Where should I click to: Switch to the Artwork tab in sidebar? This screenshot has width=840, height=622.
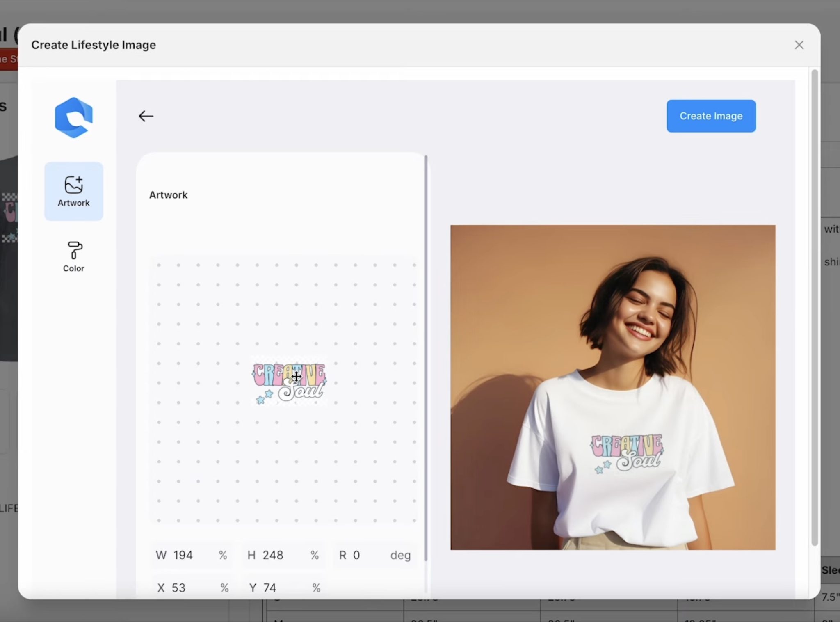73,190
